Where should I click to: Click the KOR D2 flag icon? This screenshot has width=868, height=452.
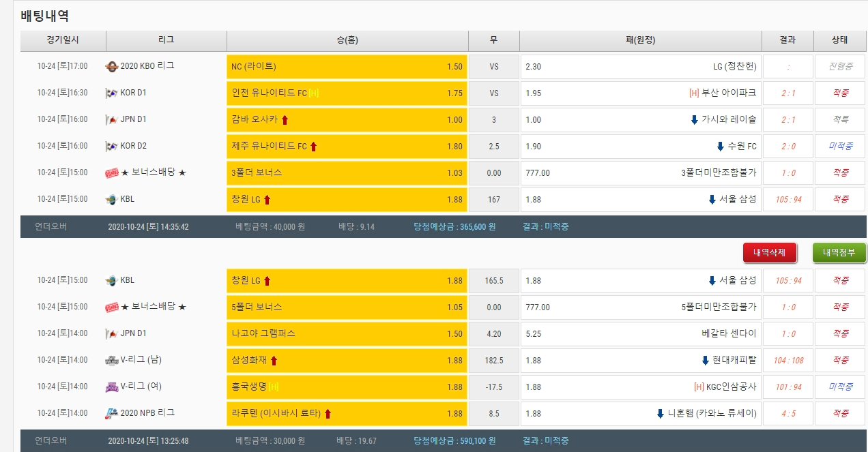112,147
